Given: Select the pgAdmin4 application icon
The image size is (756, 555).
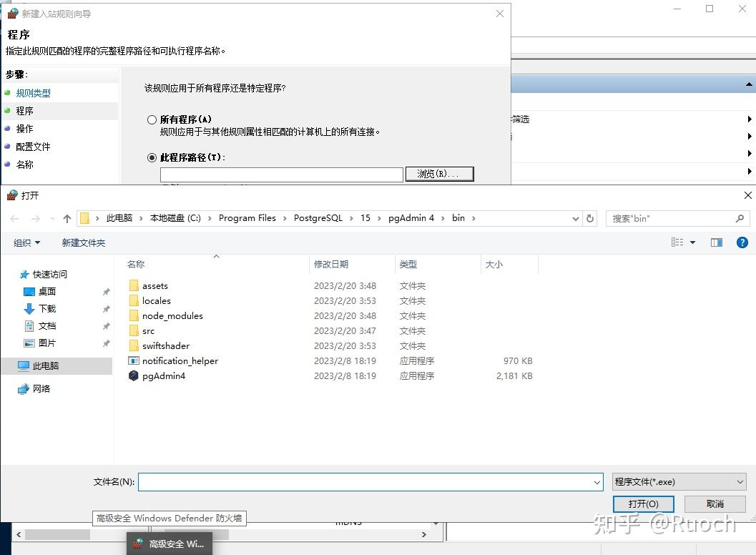Looking at the screenshot, I should tap(134, 375).
